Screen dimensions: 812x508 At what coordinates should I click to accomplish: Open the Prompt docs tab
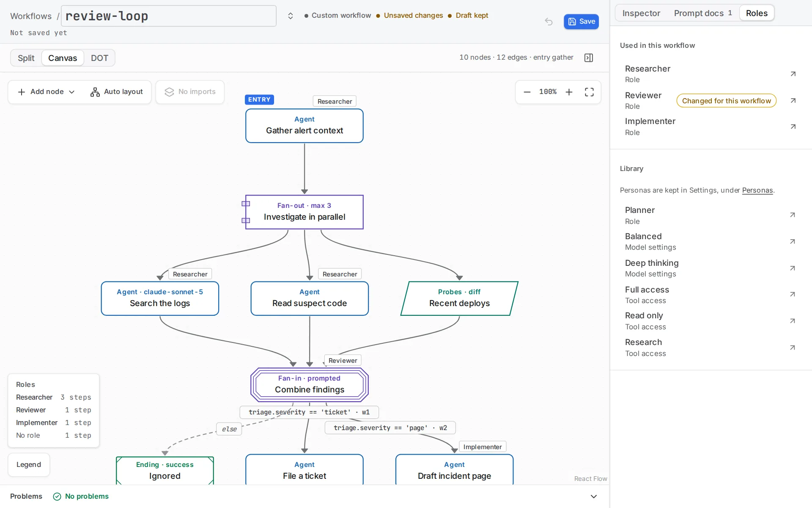tap(703, 13)
